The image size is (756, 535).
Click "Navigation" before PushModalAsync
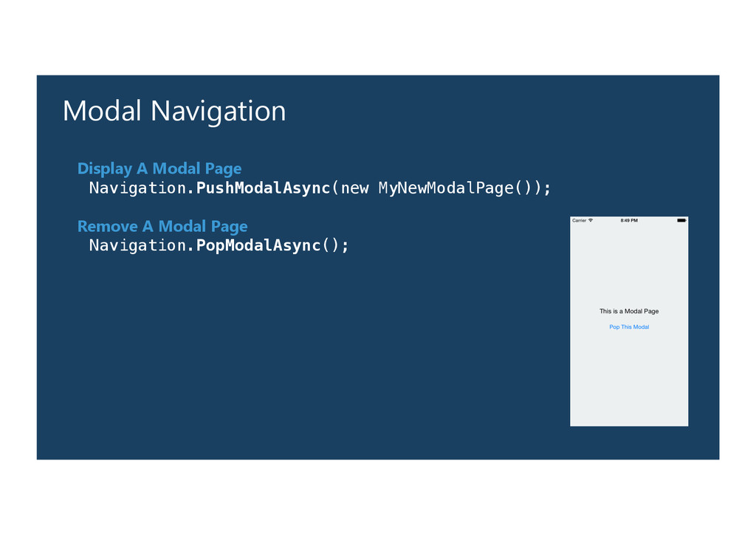137,188
